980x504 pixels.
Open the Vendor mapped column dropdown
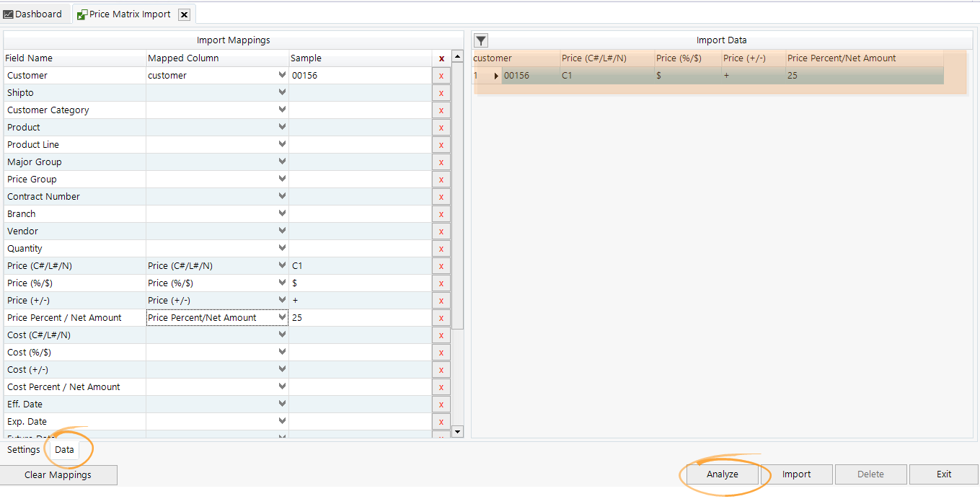(281, 231)
